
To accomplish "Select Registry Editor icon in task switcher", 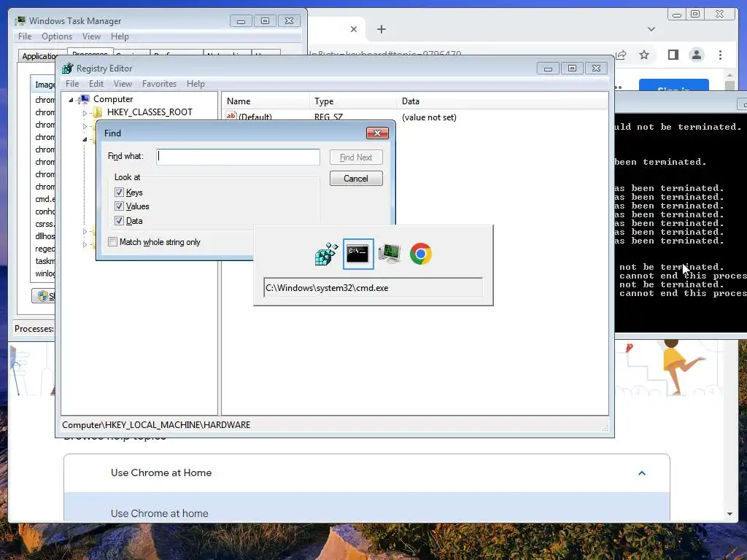I will (326, 254).
